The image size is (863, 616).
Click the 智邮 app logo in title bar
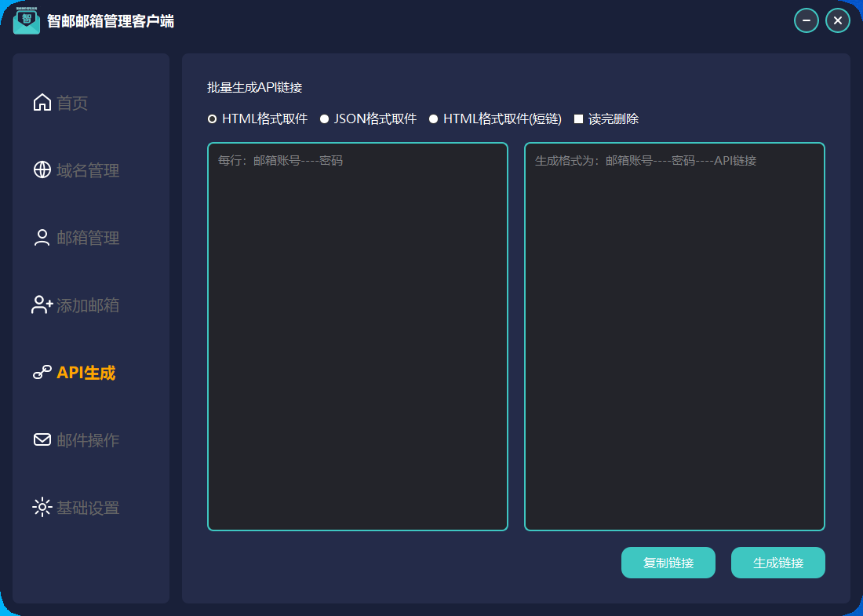click(x=27, y=20)
